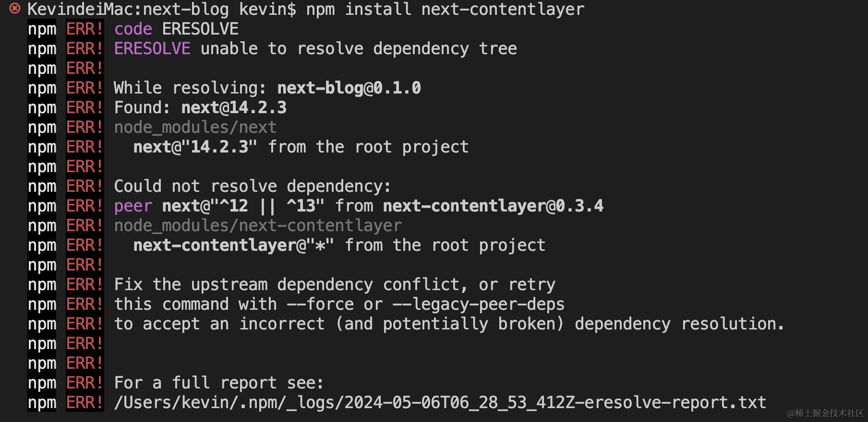The height and width of the screenshot is (422, 868).
Task: Click the node_modules/next path below Found line
Action: pyautogui.click(x=195, y=127)
